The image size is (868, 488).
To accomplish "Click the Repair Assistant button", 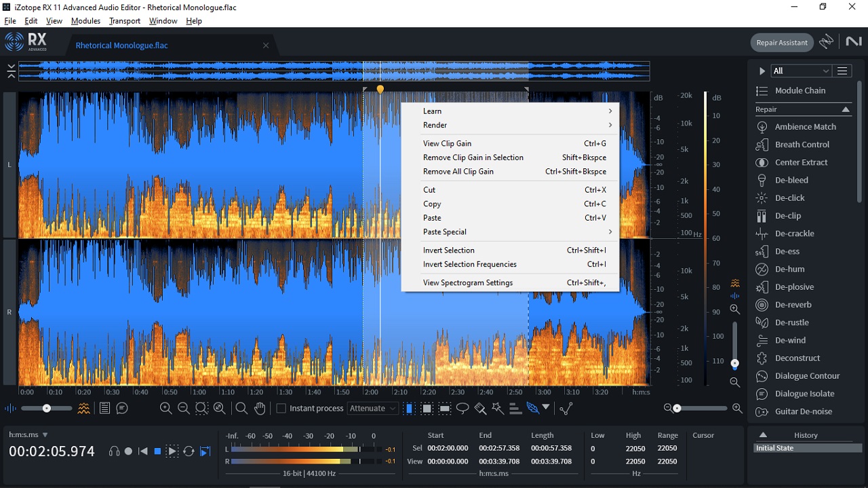I will 782,43.
